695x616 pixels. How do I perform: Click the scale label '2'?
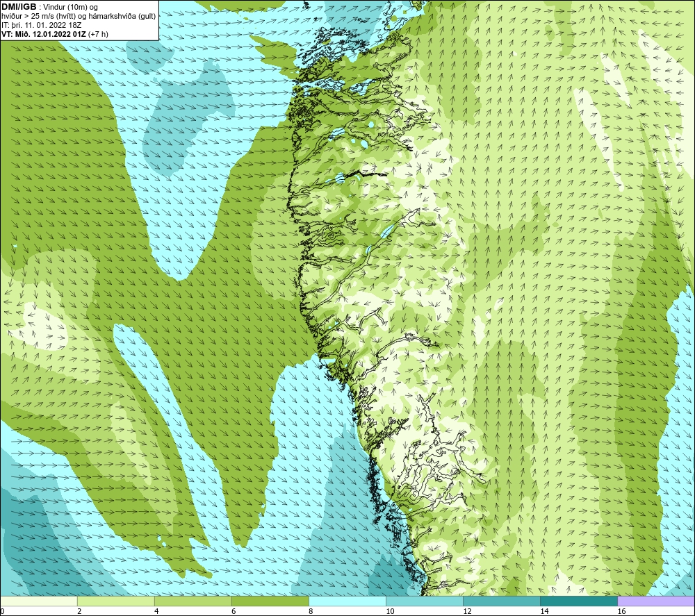79,612
